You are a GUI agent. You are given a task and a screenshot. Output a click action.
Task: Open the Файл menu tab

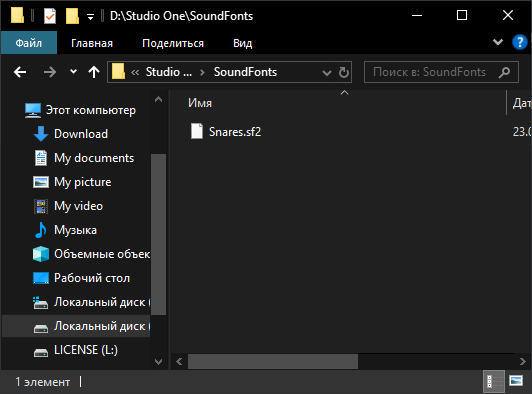(29, 43)
